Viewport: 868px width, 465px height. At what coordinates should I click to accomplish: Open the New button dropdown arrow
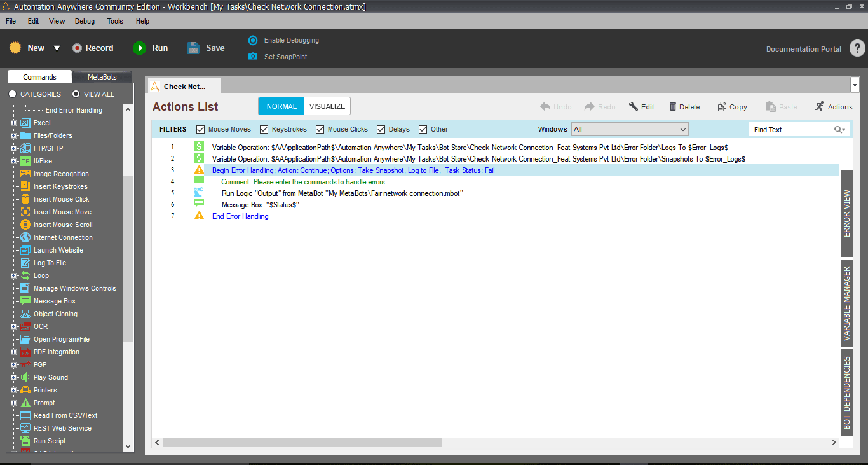coord(57,48)
